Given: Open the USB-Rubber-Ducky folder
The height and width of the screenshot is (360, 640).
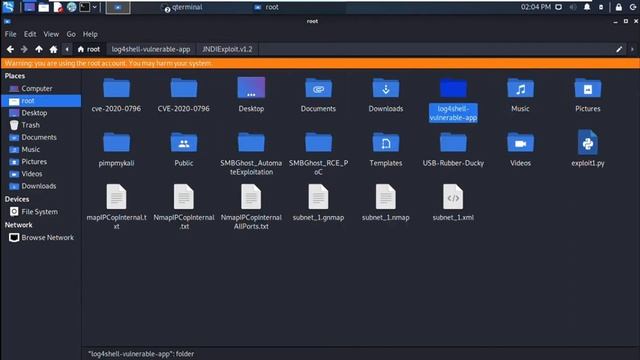Looking at the screenshot, I should 453,142.
